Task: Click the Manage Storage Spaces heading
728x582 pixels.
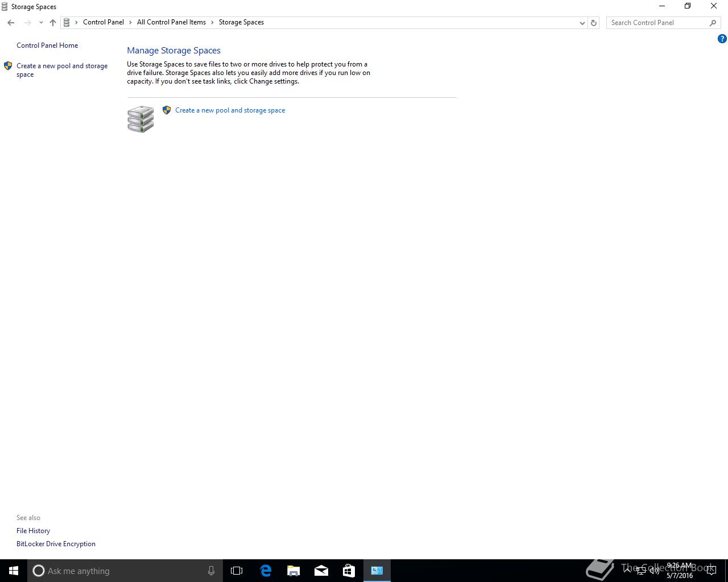Action: pyautogui.click(x=173, y=51)
